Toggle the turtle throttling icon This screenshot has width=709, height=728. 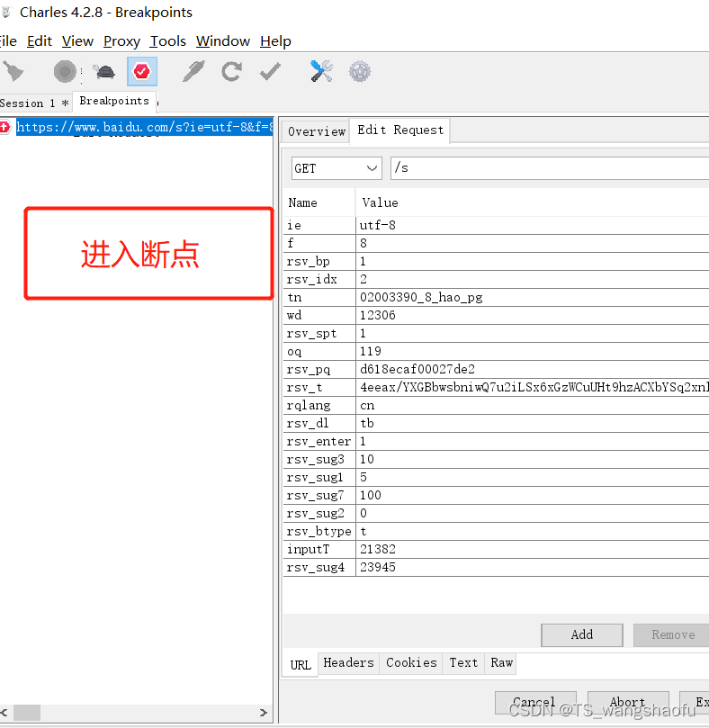coord(103,72)
